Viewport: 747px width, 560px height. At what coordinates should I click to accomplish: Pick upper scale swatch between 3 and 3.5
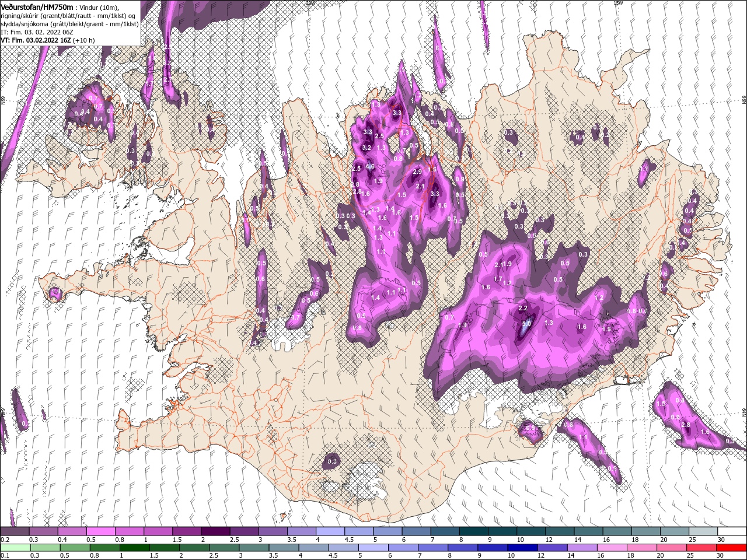point(273,531)
